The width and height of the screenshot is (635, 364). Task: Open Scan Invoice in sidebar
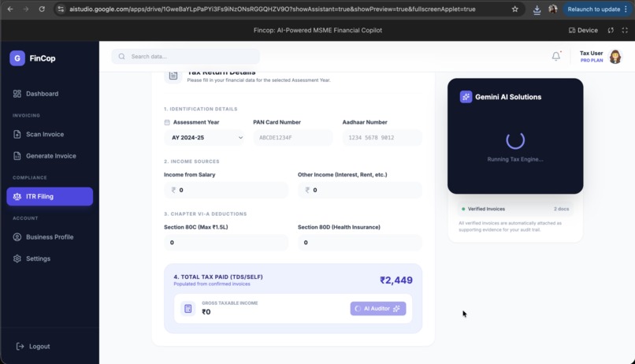[x=45, y=134]
